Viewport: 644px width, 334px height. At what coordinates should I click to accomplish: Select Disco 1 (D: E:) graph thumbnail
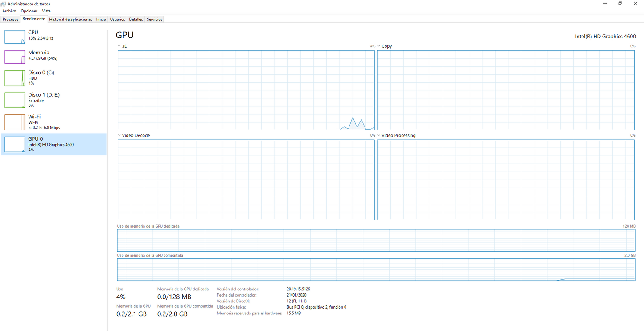click(x=15, y=100)
